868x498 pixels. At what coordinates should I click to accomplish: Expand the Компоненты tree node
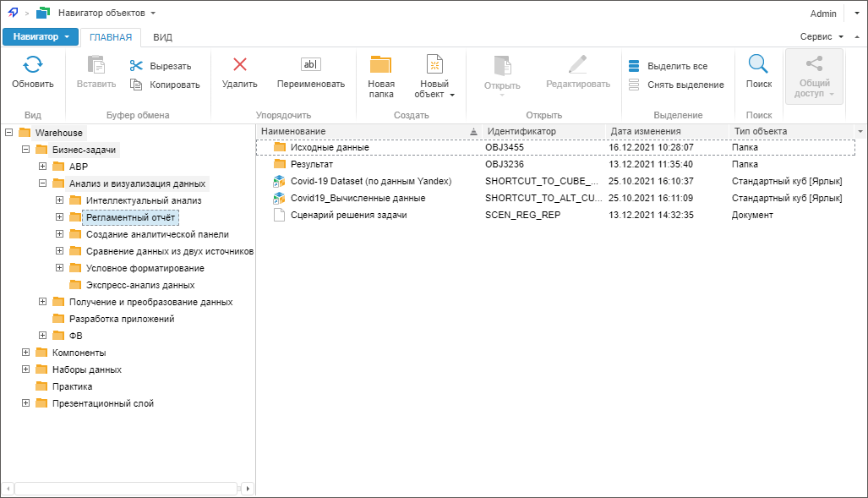click(x=26, y=353)
